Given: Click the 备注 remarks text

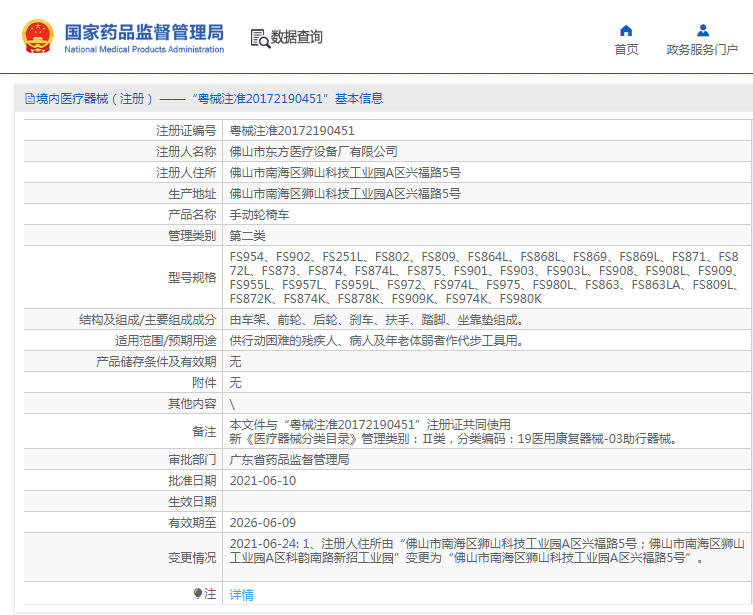Looking at the screenshot, I should [453, 432].
